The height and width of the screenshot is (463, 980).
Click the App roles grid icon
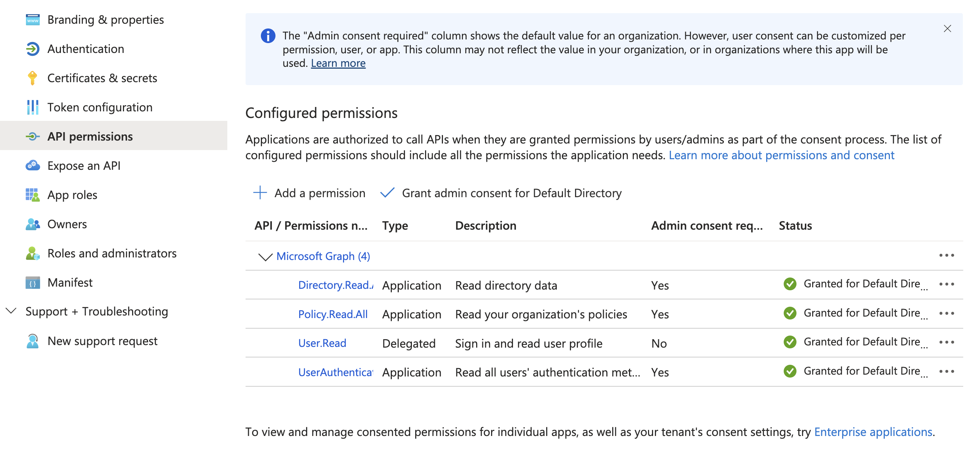coord(33,195)
